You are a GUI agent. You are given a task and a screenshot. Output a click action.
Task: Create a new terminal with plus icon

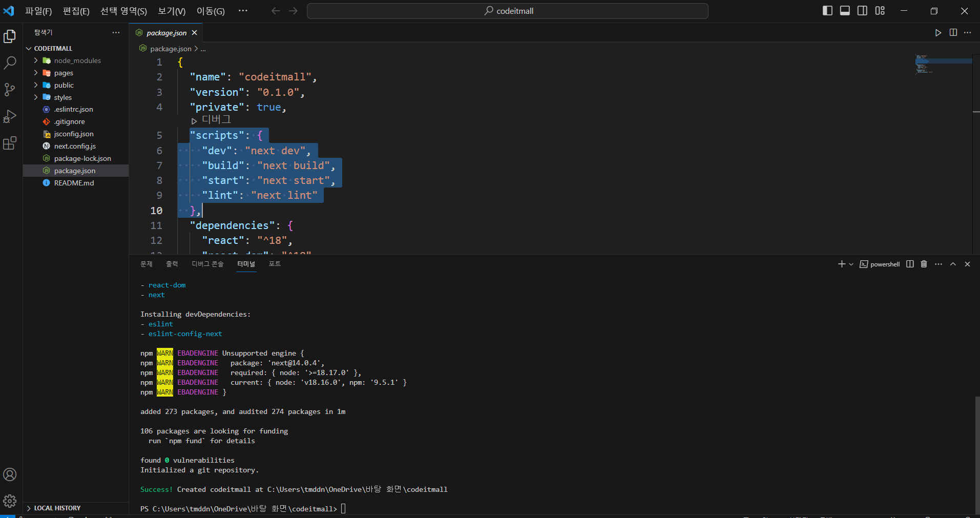click(x=841, y=264)
